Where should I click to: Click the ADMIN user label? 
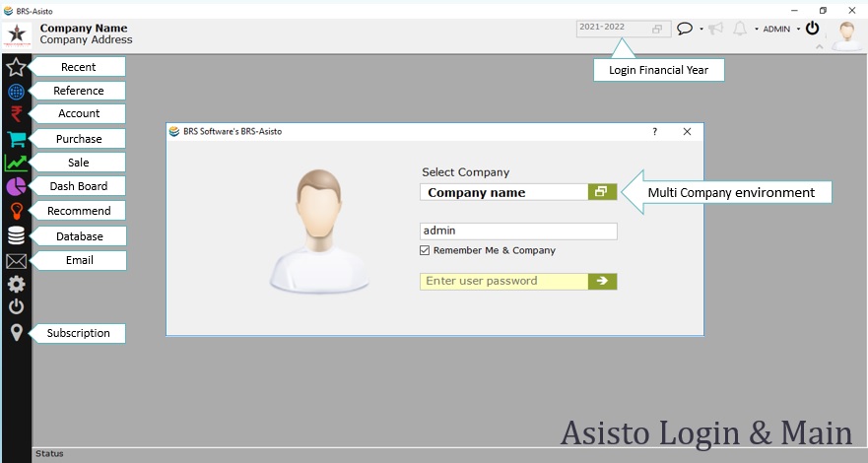[x=776, y=29]
